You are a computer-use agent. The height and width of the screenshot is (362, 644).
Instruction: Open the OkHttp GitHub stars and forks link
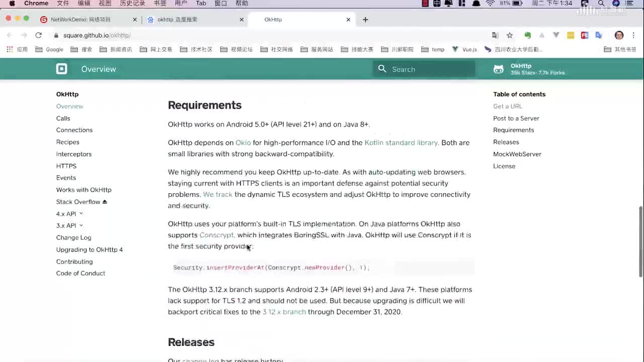point(529,69)
